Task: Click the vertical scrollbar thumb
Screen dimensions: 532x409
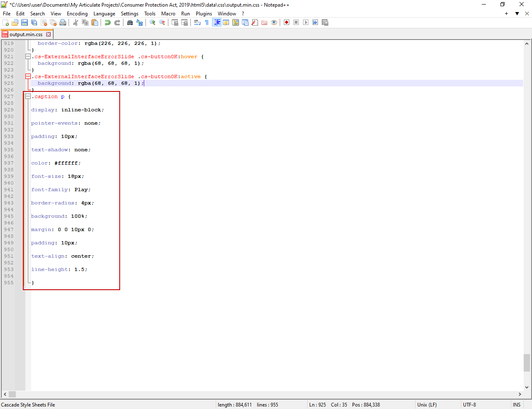Action: pyautogui.click(x=527, y=362)
